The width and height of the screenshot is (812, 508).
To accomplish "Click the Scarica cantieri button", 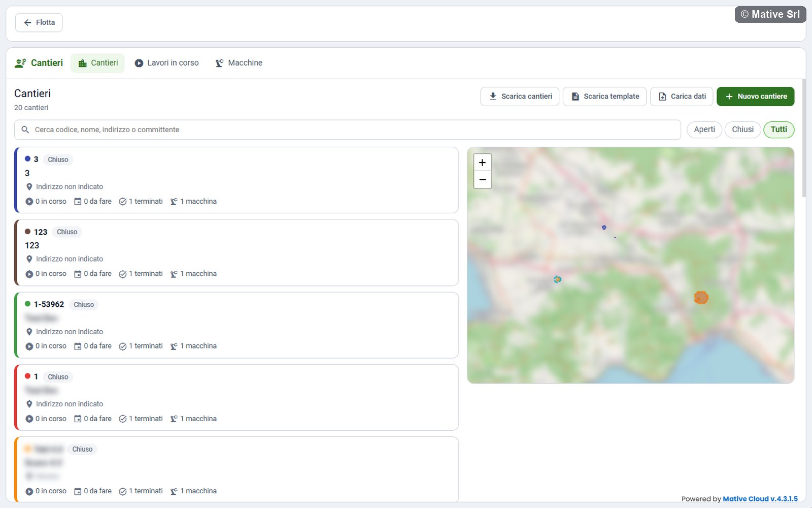I will click(x=520, y=97).
